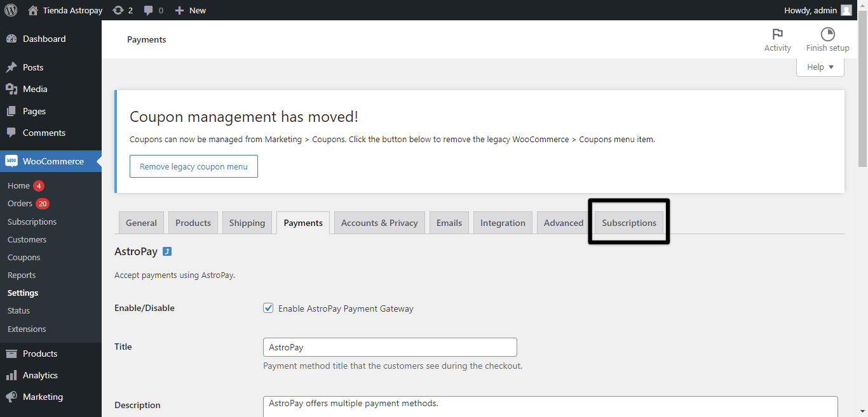The image size is (868, 417).
Task: Open the comments bubble icon in admin bar
Action: 149,11
